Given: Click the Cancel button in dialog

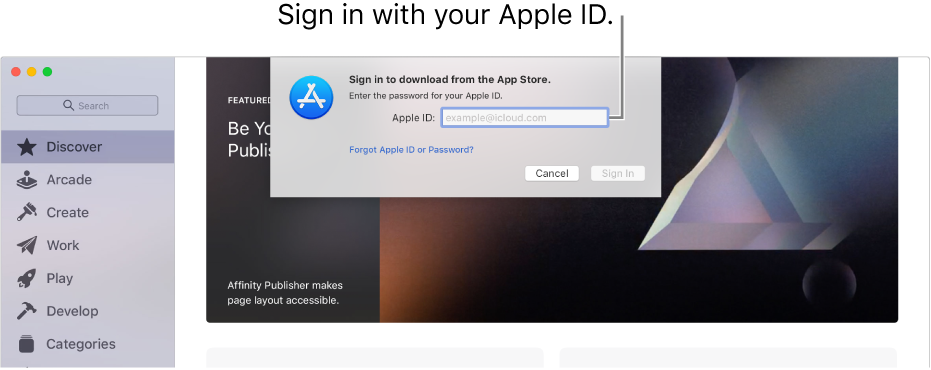Looking at the screenshot, I should click(x=552, y=173).
